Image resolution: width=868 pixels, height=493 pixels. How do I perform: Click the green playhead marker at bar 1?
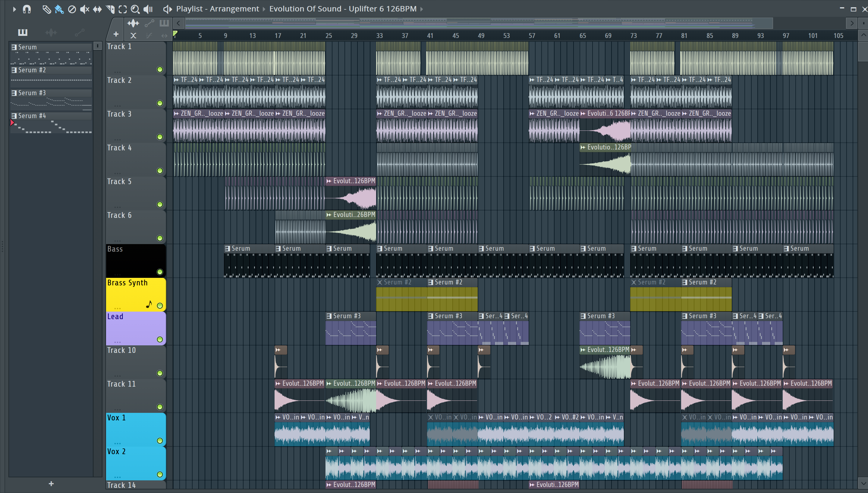tap(175, 34)
